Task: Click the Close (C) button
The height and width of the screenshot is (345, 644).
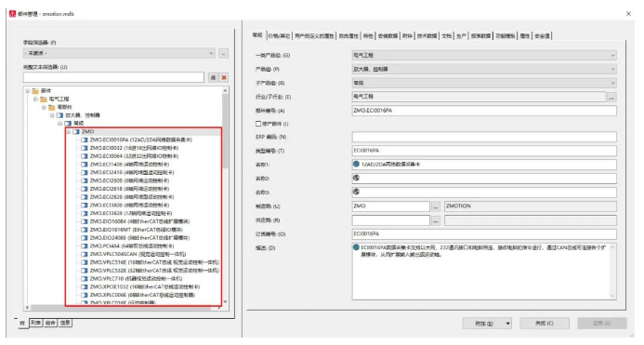Action: pyautogui.click(x=545, y=324)
